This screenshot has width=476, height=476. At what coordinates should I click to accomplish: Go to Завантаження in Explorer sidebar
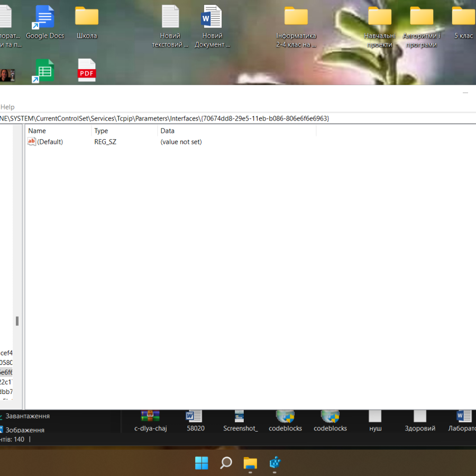[x=28, y=416]
